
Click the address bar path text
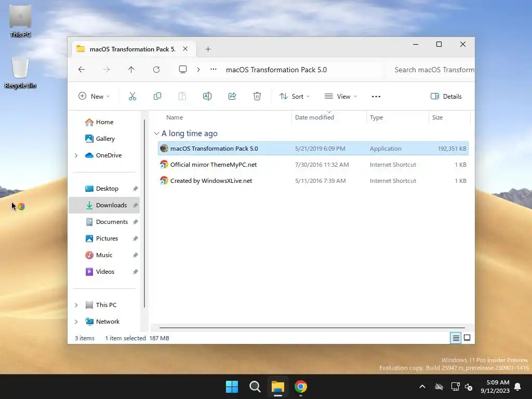tap(276, 70)
